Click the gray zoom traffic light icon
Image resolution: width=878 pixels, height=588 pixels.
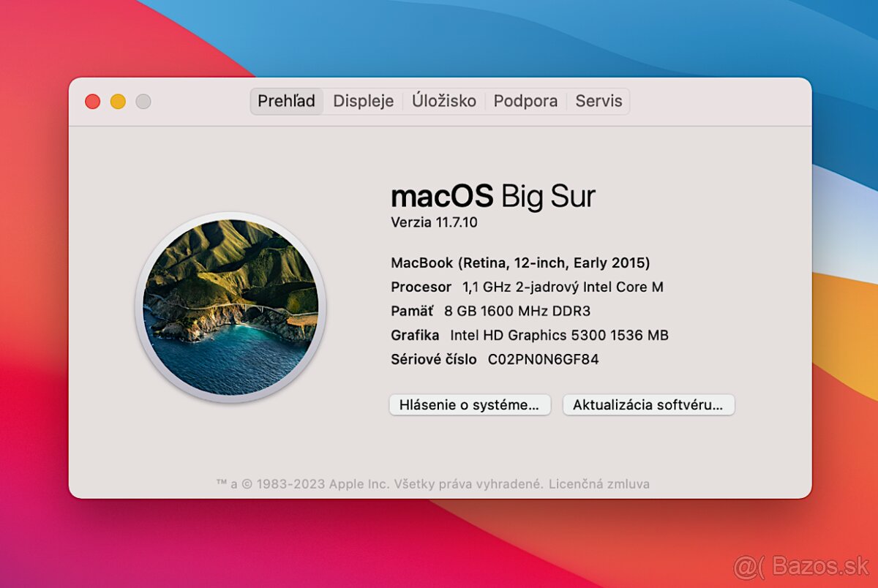pos(143,101)
